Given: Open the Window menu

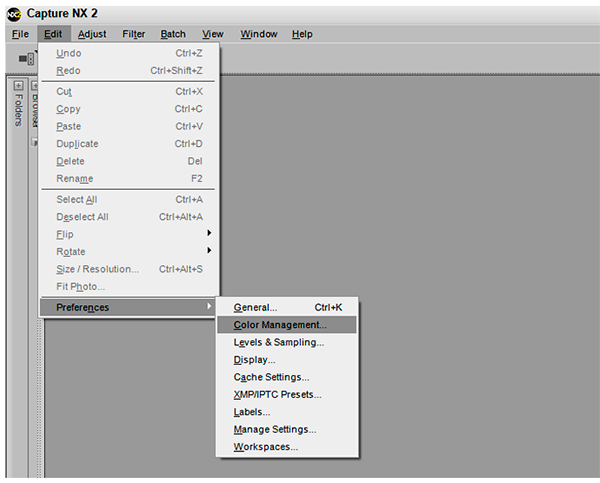Looking at the screenshot, I should coord(258,34).
